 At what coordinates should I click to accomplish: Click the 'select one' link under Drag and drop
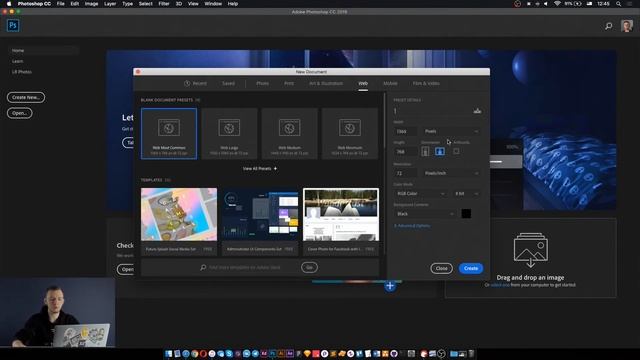[500, 285]
